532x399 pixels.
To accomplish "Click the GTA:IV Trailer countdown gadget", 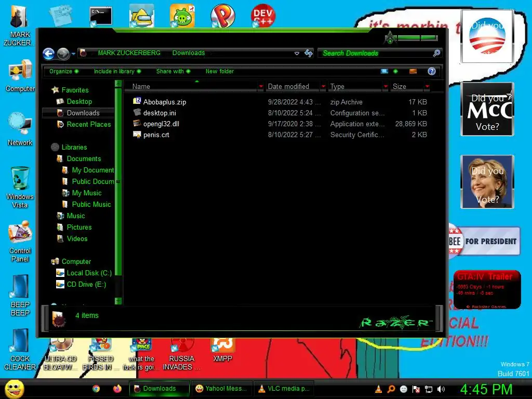I will 487,290.
